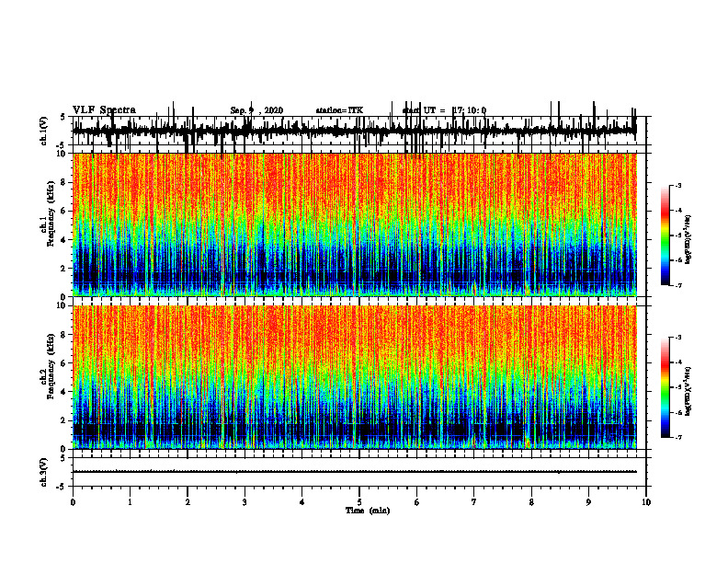The width and height of the screenshot is (728, 563).
Task: Click the "ch.1(V)" waveform axis label
Action: click(44, 131)
